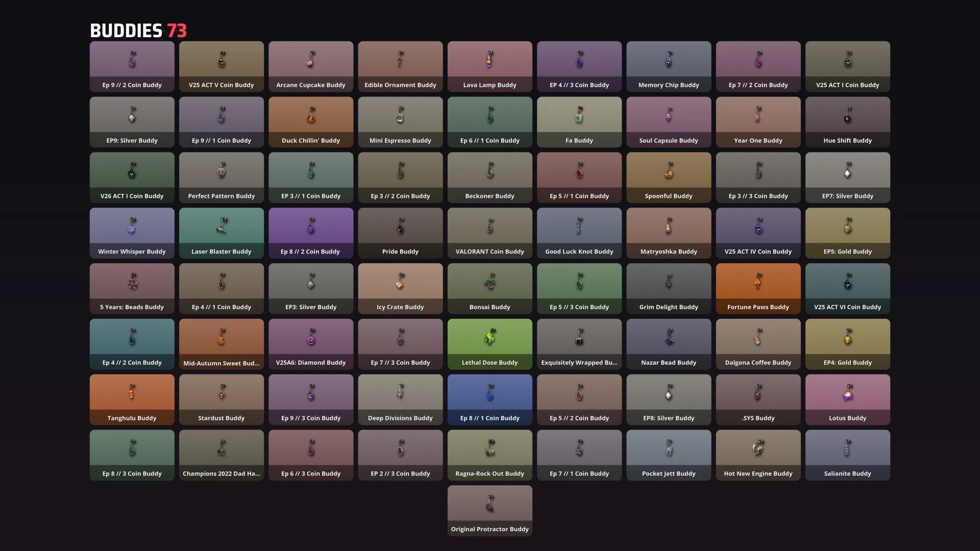Select the Edible Ornament Buddy icon
The width and height of the screenshot is (980, 551).
point(400,60)
